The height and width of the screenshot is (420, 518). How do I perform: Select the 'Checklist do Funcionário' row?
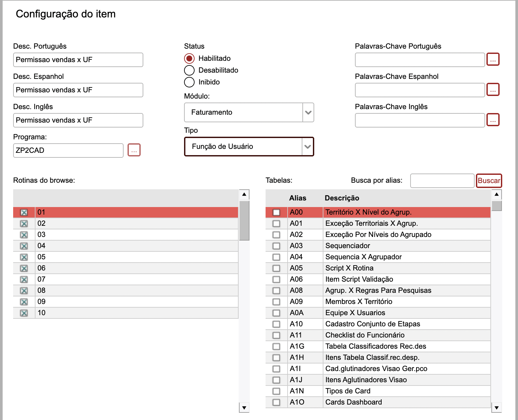tap(378, 335)
